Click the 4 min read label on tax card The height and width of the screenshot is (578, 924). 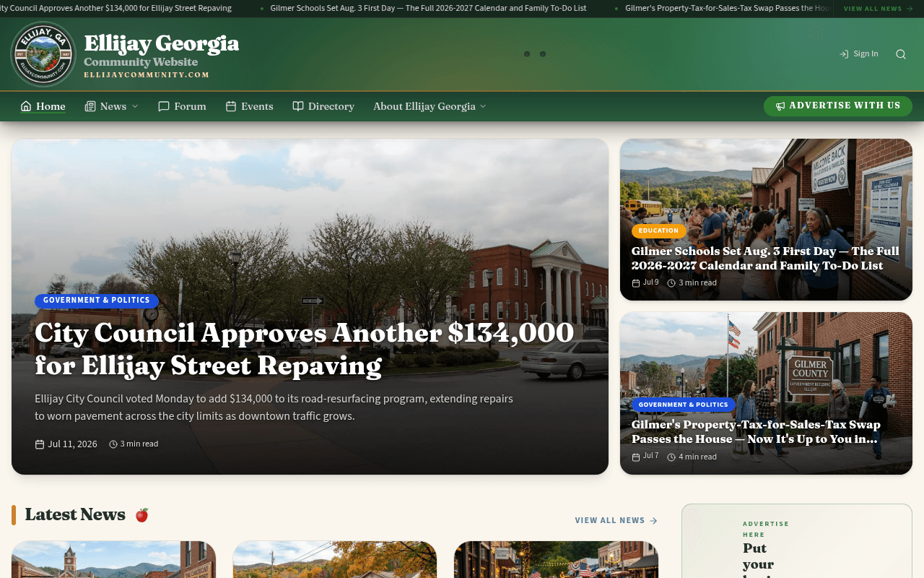point(692,457)
